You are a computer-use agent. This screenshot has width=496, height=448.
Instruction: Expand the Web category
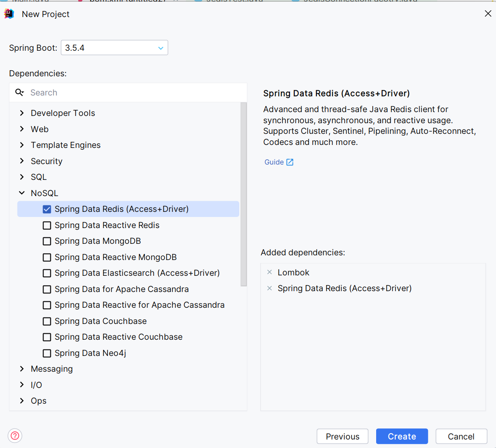pos(22,129)
